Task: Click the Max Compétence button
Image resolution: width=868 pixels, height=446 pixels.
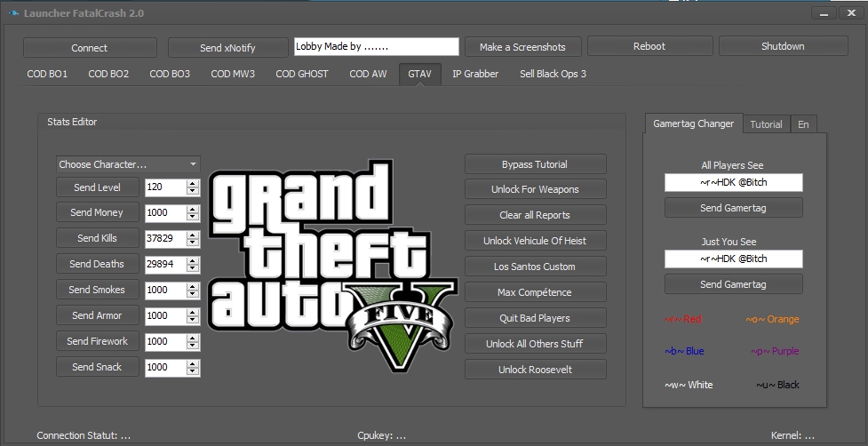Action: tap(536, 292)
